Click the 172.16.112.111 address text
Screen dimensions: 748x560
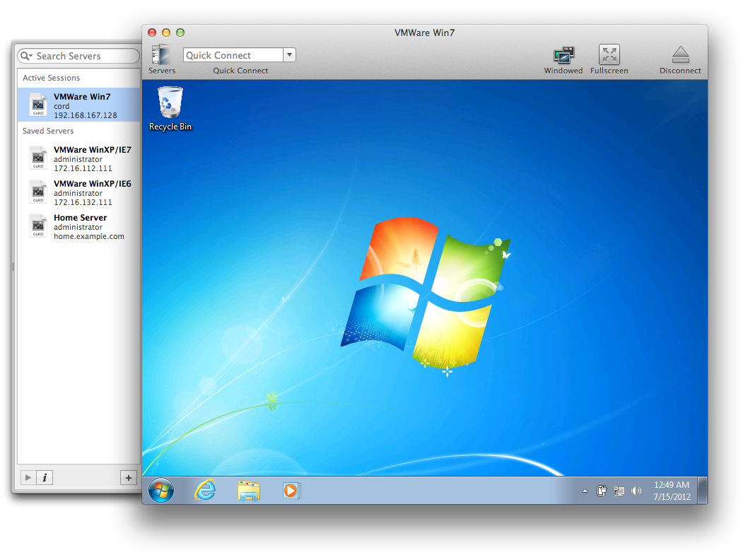click(83, 168)
